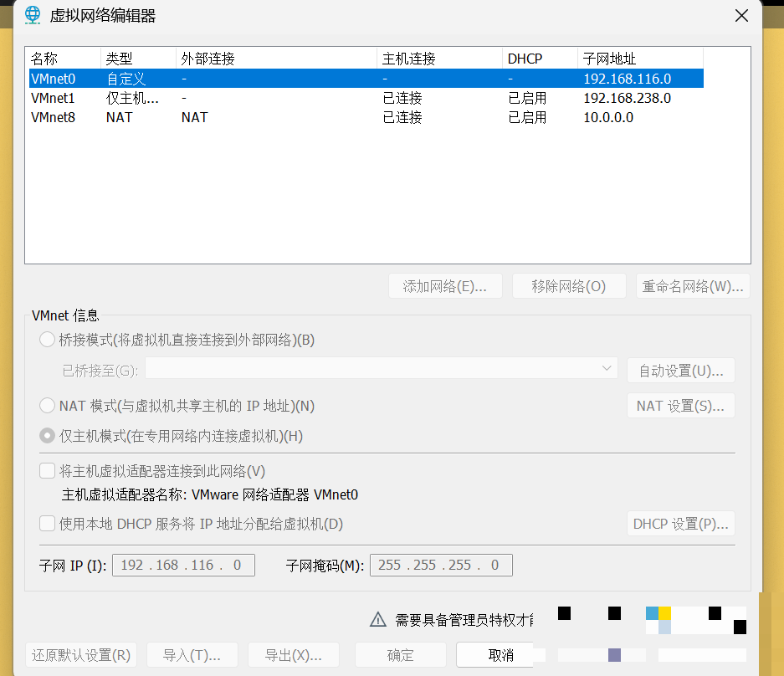784x676 pixels.
Task: Select NAT 模式 radio button
Action: click(47, 406)
